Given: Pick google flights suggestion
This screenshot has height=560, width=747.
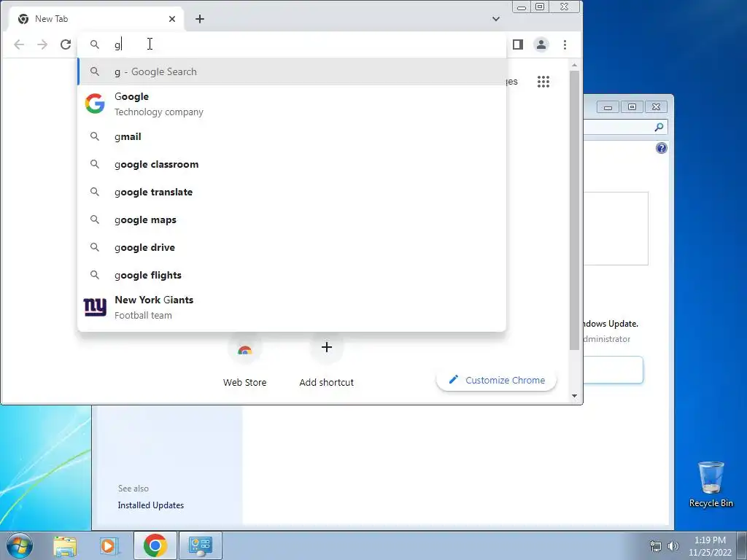Looking at the screenshot, I should tap(292, 275).
